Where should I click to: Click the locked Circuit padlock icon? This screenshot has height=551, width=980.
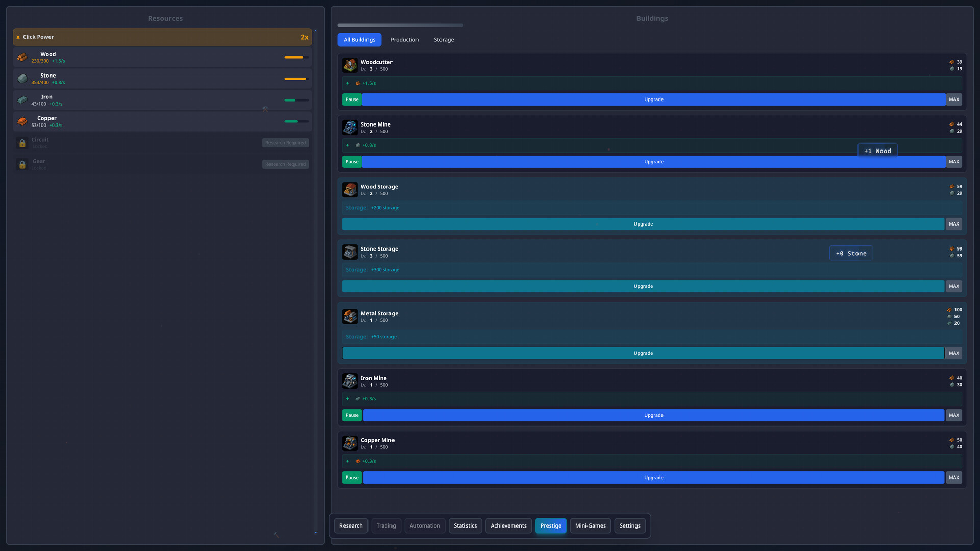(22, 143)
